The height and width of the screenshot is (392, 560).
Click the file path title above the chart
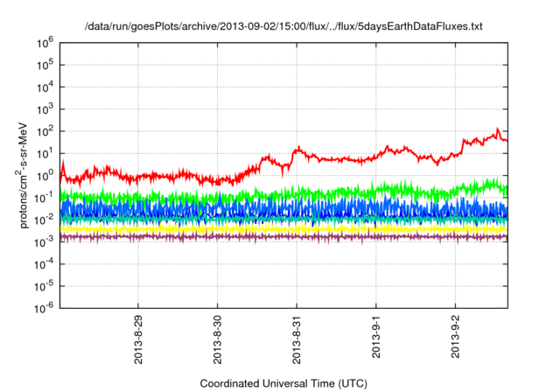click(283, 26)
